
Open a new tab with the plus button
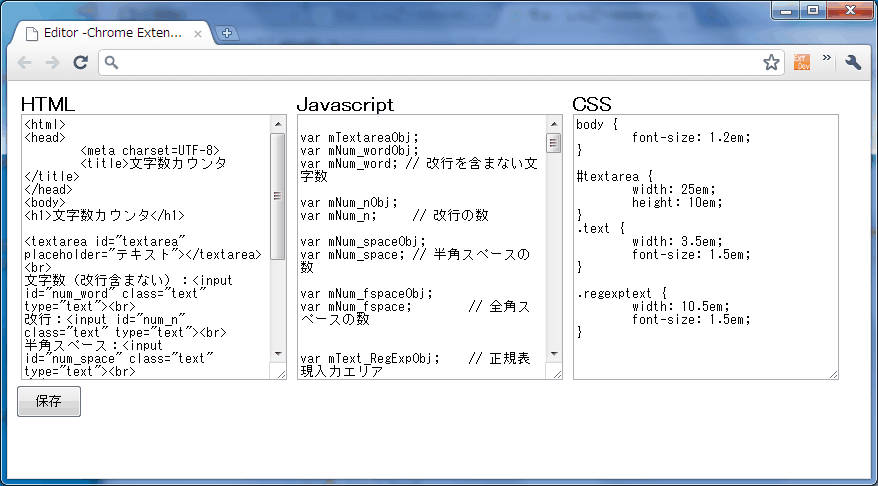point(227,33)
